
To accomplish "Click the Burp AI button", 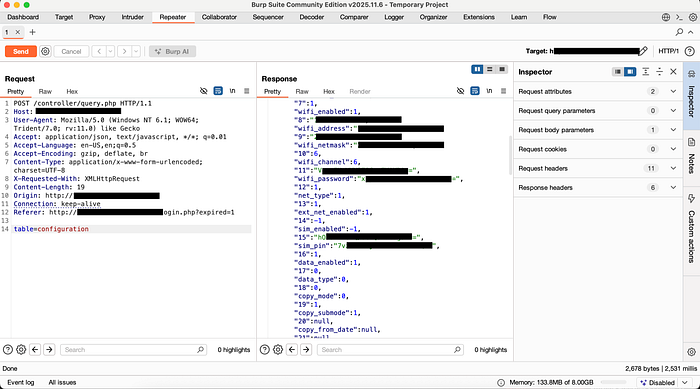I will [x=172, y=51].
